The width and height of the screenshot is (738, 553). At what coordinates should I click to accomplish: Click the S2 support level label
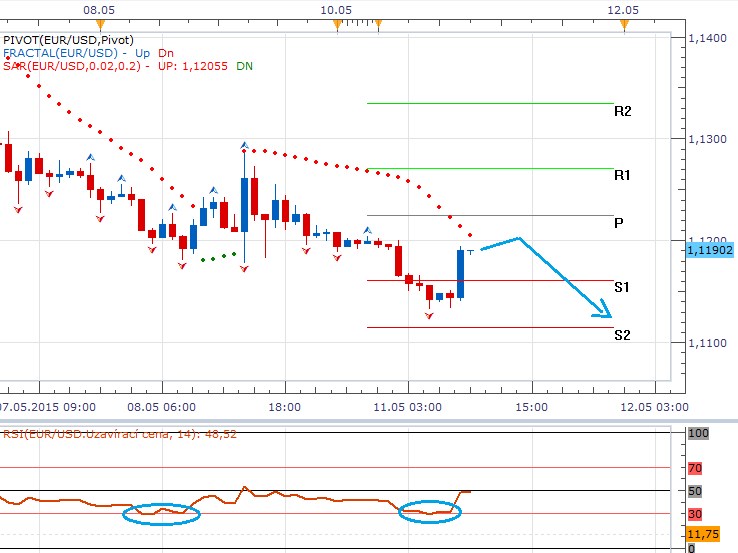coord(621,335)
